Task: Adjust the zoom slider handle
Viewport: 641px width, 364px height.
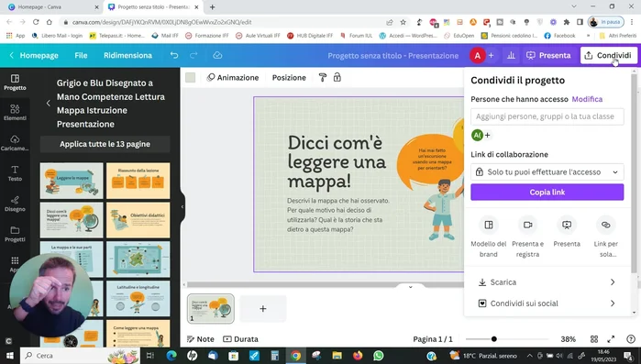Action: point(494,339)
